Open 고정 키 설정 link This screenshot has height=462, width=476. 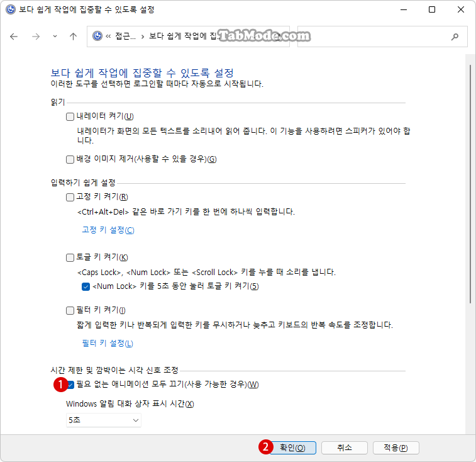click(x=108, y=230)
